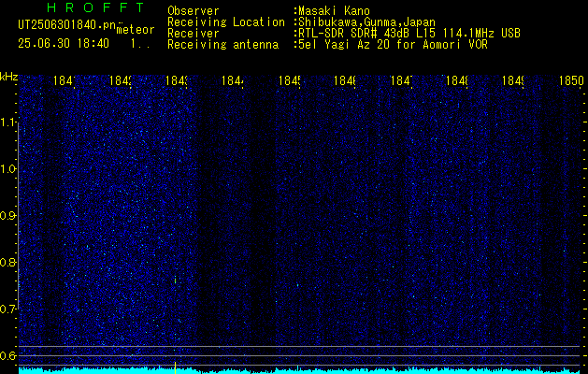Click the 1.0 kHz frequency axis label
588x374 pixels.
point(7,169)
